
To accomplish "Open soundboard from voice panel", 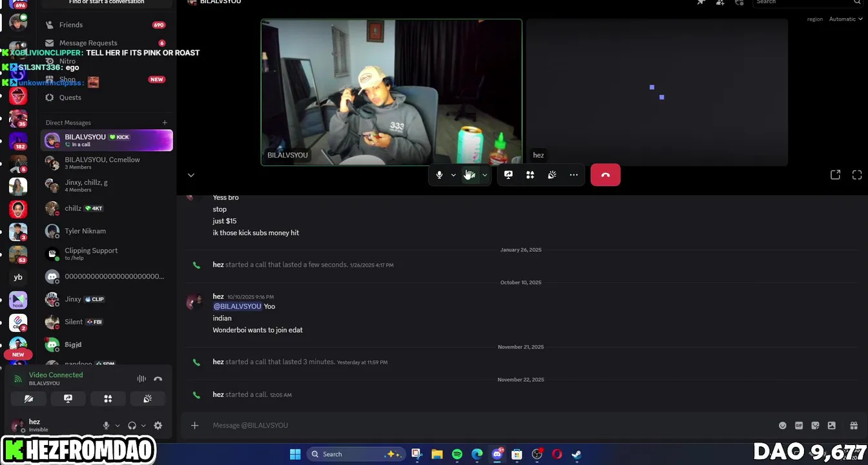I will 147,399.
